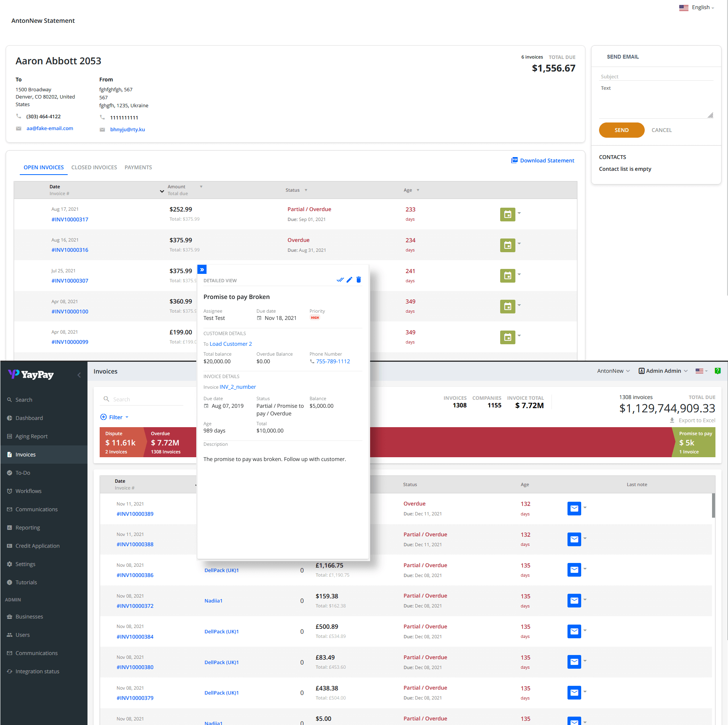Click the email Subject field
The height and width of the screenshot is (725, 728).
[656, 76]
